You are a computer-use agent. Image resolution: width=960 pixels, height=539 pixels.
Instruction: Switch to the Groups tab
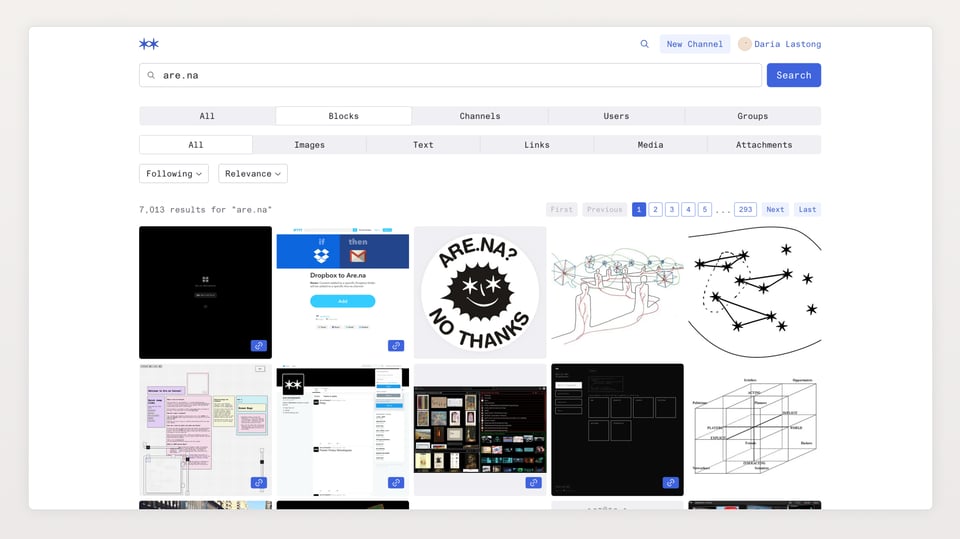[x=752, y=116]
